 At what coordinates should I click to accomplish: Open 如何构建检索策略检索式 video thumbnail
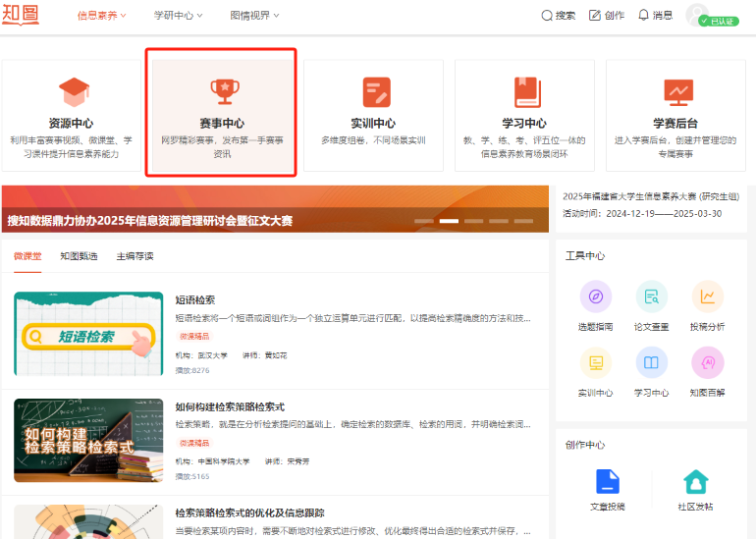click(x=88, y=440)
